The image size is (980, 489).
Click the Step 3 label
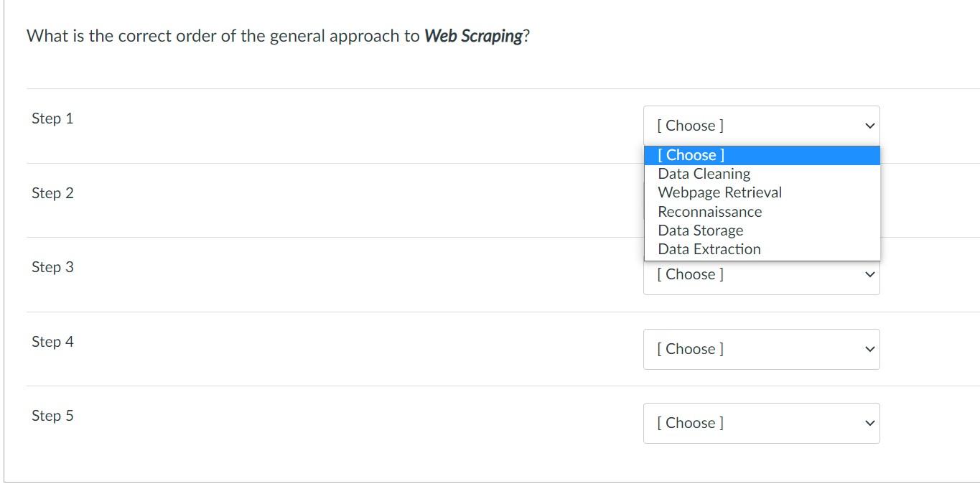(x=52, y=267)
